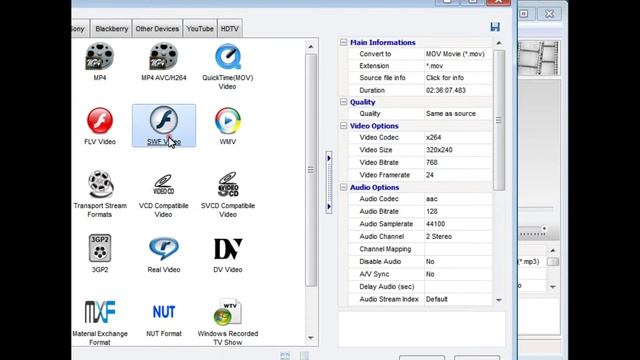Click properties panel scroll down arrow

[x=499, y=300]
